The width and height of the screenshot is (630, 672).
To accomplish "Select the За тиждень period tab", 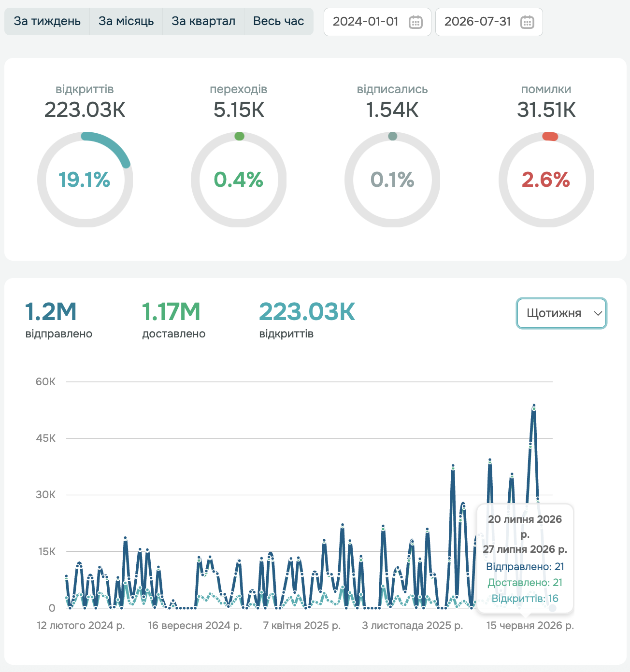I will coord(47,21).
